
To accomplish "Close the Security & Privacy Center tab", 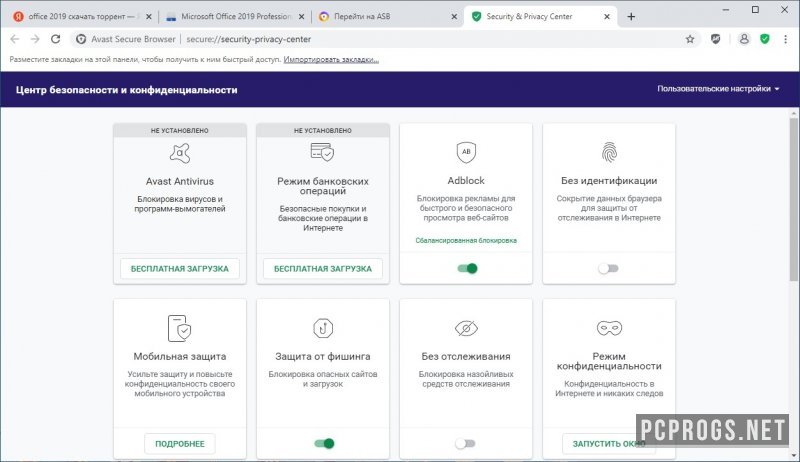I will (x=607, y=16).
